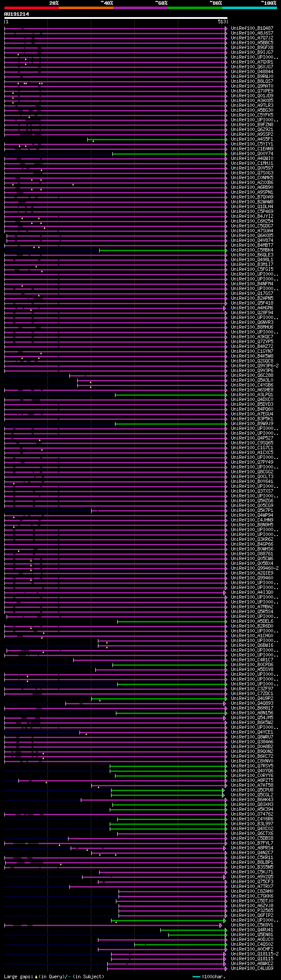The width and height of the screenshot is (281, 980).
Task: Select the UniRef100_C4YGB6 label
Action: click(x=252, y=385)
